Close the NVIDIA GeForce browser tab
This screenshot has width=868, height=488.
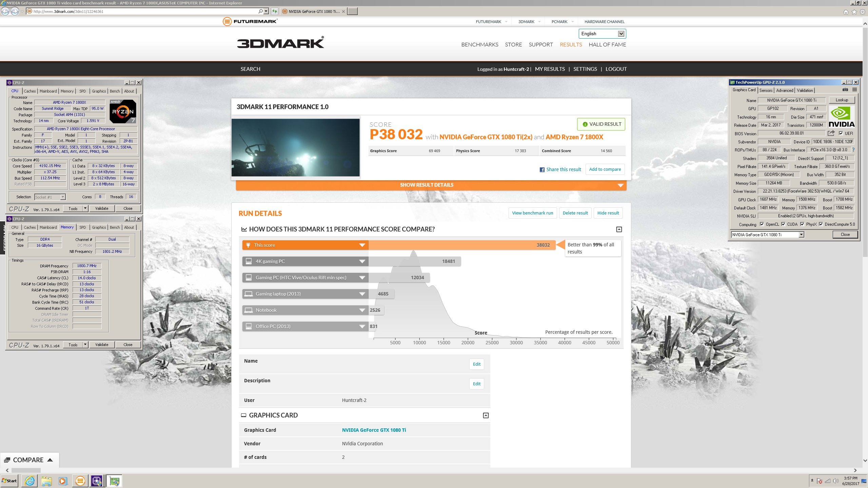tap(343, 12)
